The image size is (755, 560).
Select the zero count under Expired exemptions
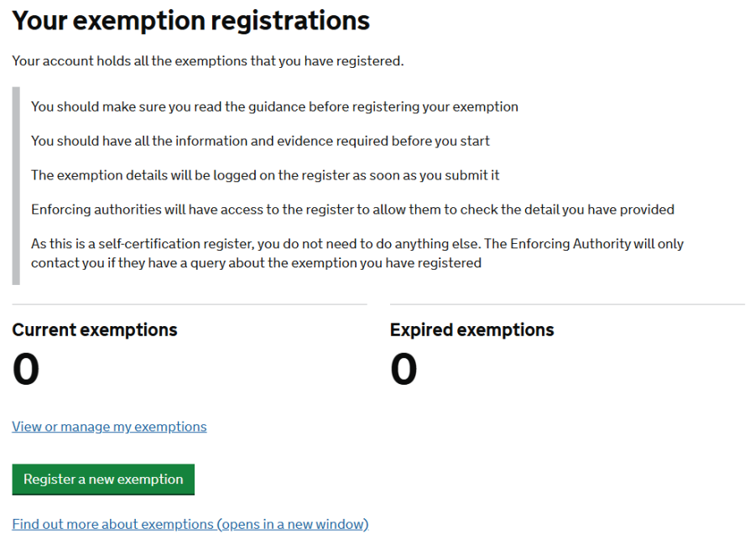coord(404,370)
